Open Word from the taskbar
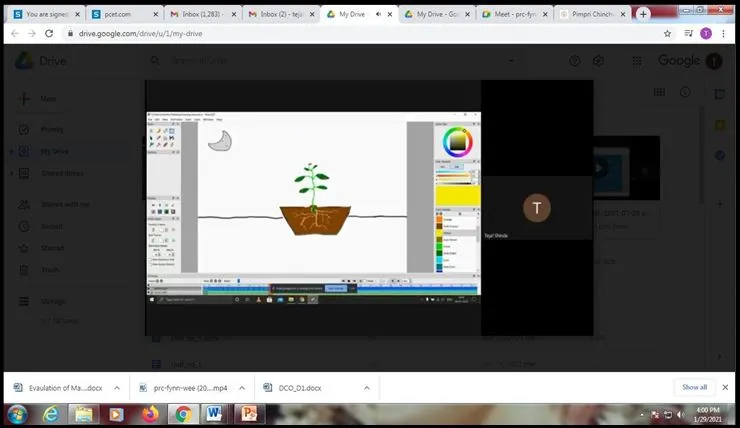 point(214,415)
